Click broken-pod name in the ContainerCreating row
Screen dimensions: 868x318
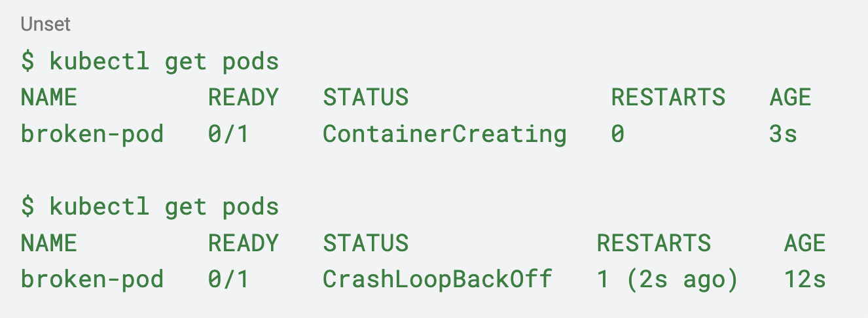coord(92,134)
